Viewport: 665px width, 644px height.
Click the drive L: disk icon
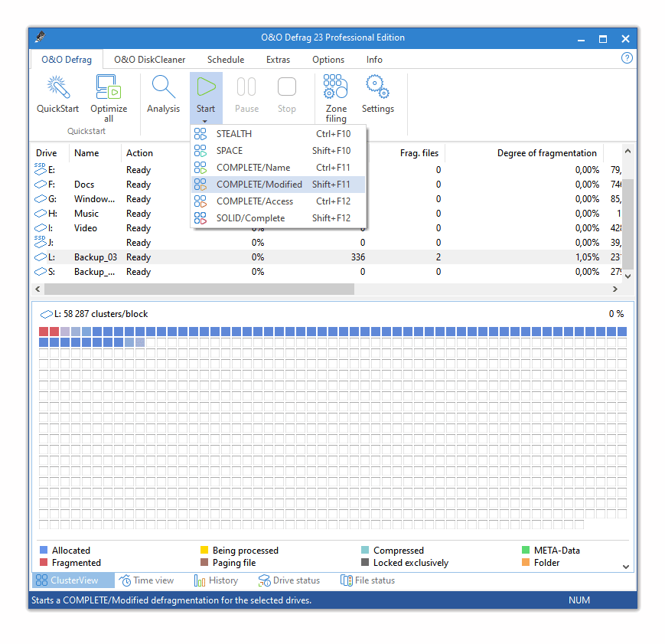[x=41, y=257]
